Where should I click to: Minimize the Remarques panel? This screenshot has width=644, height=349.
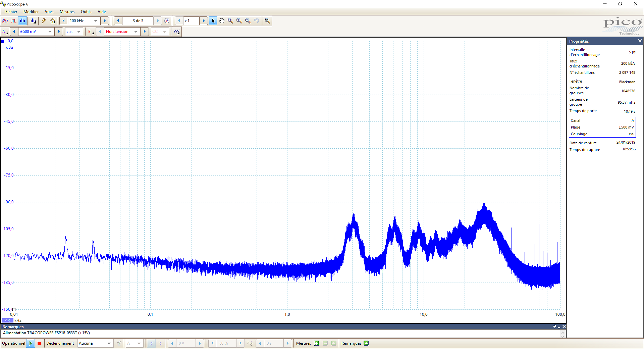click(559, 327)
